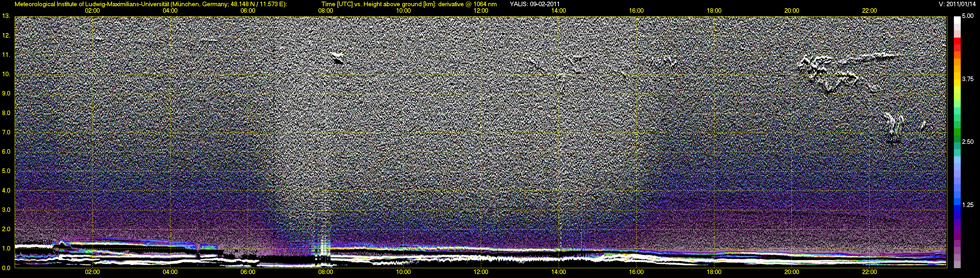The image size is (980, 278).
Task: Click the 1.25 colorbar scale value
Action: [968, 205]
